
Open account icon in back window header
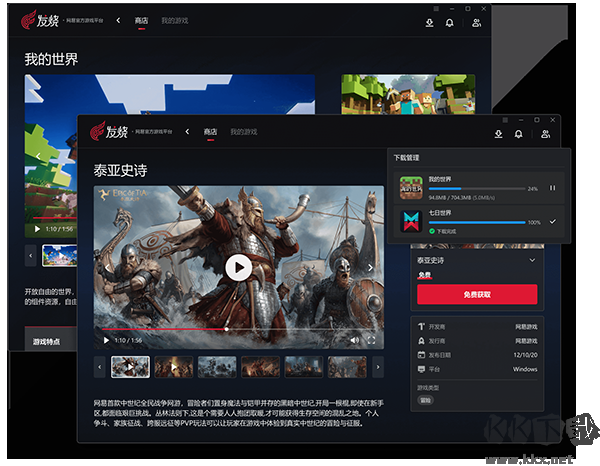click(x=476, y=23)
